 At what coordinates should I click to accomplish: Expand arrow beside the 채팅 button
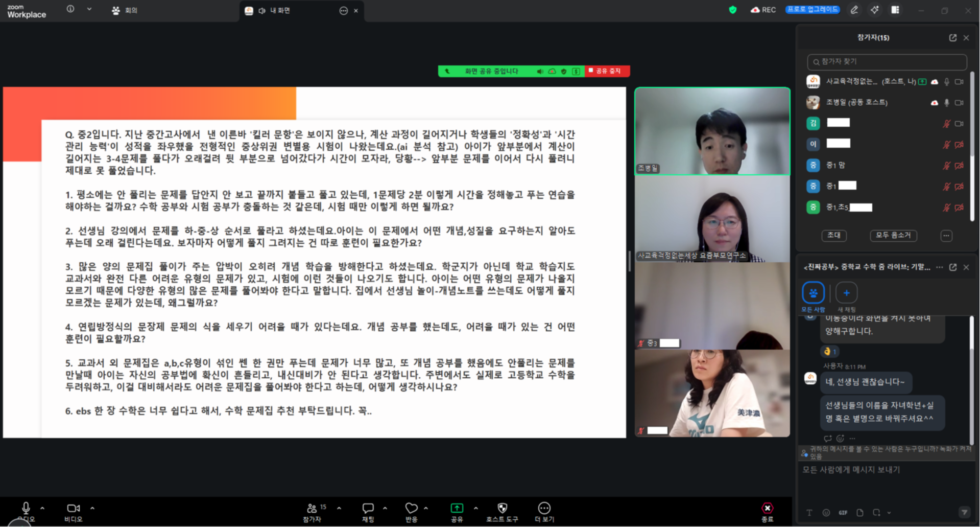pos(385,508)
